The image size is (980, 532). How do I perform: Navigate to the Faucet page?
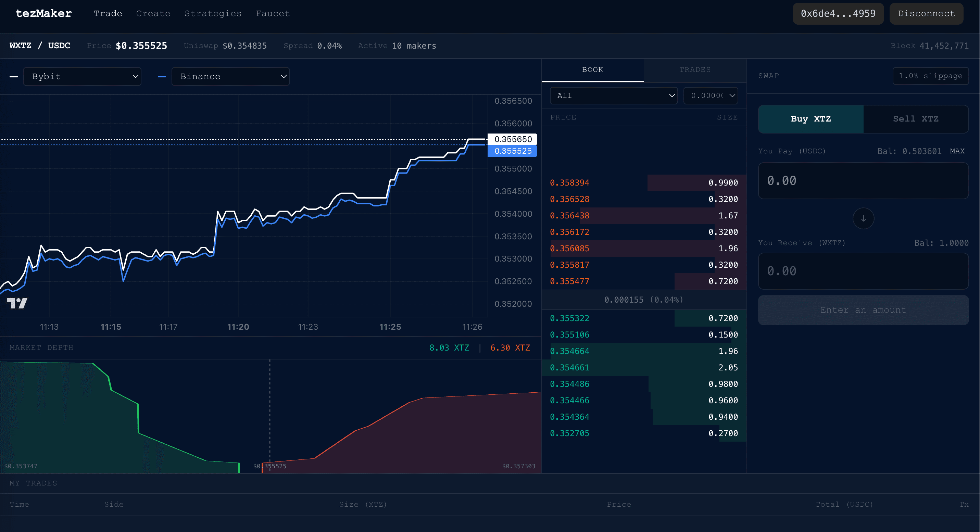273,13
